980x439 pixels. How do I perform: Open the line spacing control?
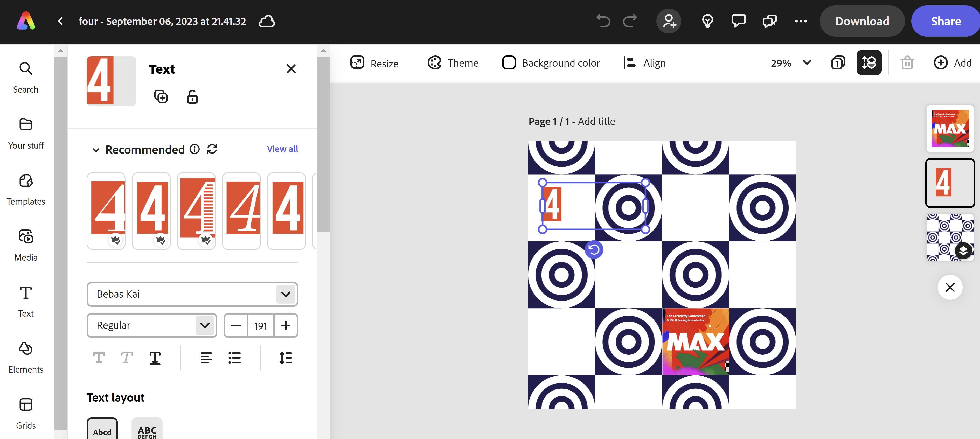(285, 358)
